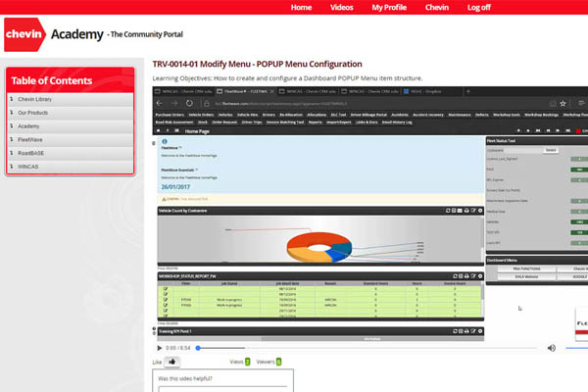Click the video title heading TRV-0014-01
The height and width of the screenshot is (392, 588).
point(257,64)
